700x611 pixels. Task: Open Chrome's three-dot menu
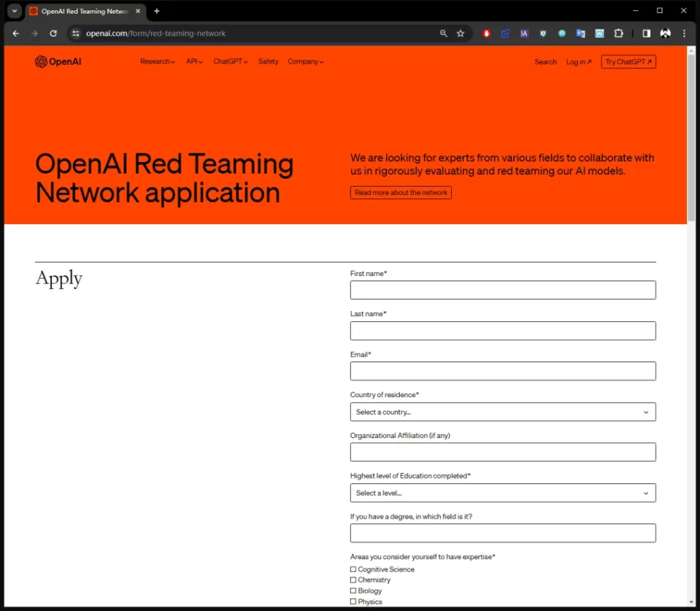[x=684, y=33]
